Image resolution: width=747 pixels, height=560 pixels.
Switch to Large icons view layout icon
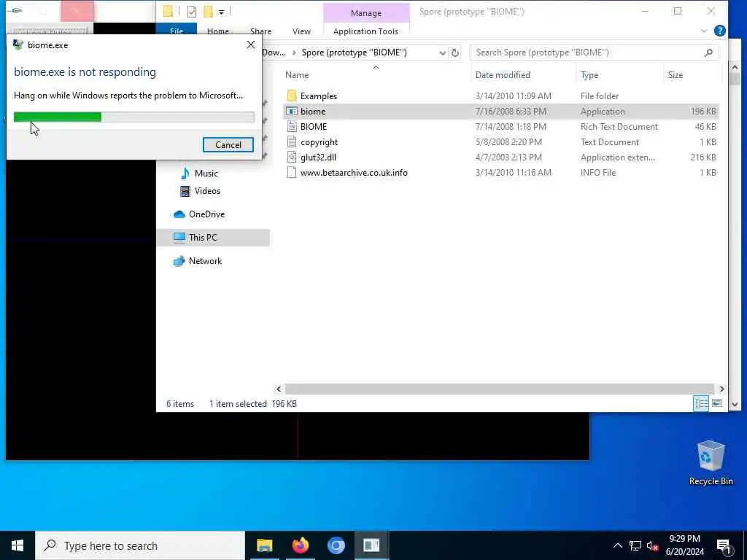[x=717, y=403]
